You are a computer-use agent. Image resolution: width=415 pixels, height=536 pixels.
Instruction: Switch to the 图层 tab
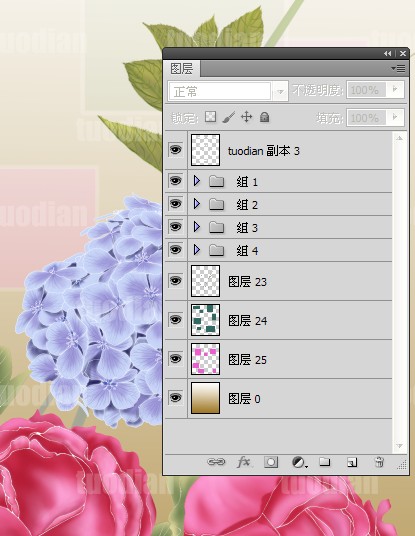[x=182, y=68]
